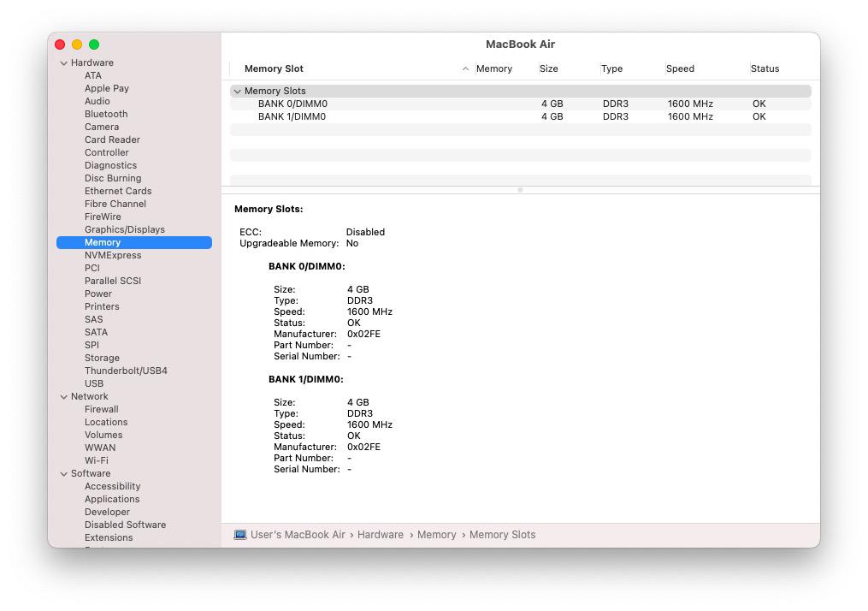The width and height of the screenshot is (868, 611).
Task: Open Firewall under Network
Action: click(x=101, y=409)
